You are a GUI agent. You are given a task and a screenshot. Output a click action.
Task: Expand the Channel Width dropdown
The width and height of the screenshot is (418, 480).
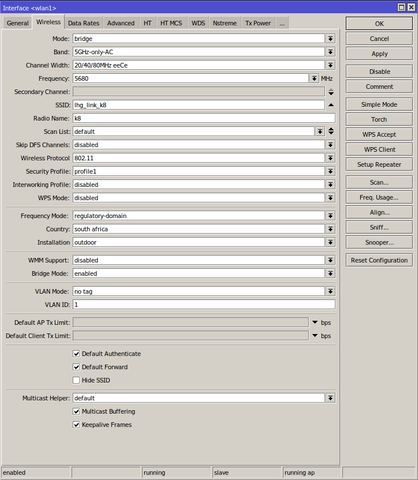coord(330,65)
